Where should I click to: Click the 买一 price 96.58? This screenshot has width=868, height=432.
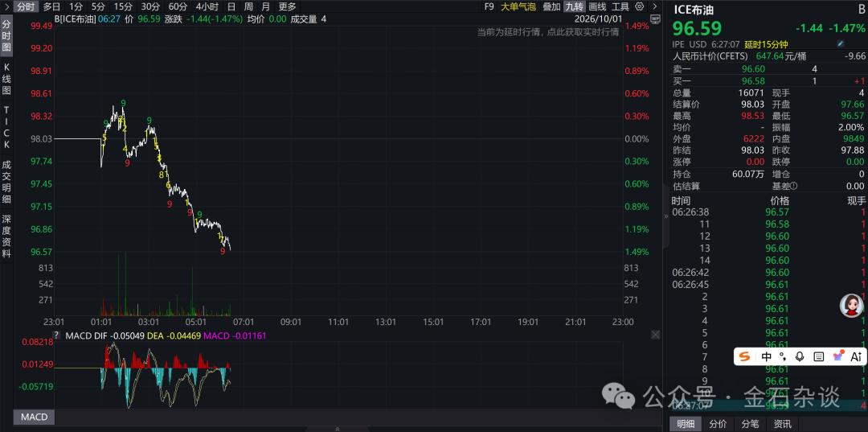[753, 81]
